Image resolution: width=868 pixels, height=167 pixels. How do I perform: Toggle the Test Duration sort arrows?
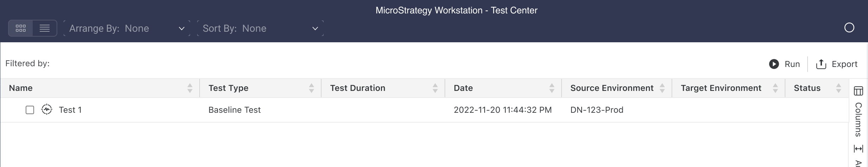435,88
